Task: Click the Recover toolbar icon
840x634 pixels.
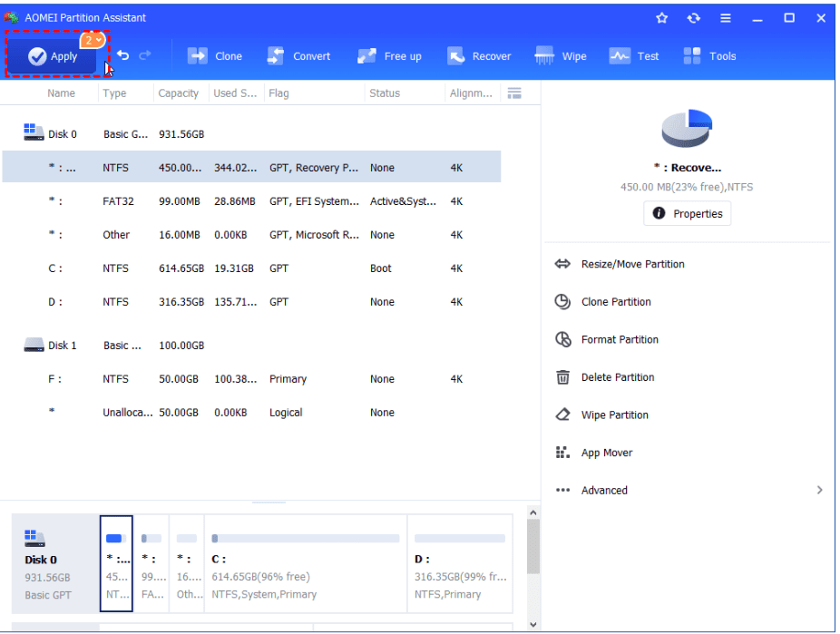Action: pos(456,55)
